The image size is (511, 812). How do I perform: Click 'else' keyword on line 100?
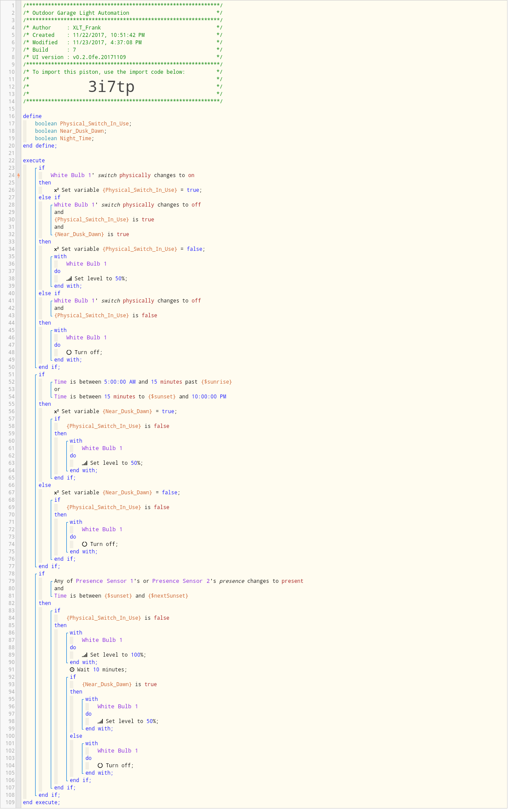point(76,736)
